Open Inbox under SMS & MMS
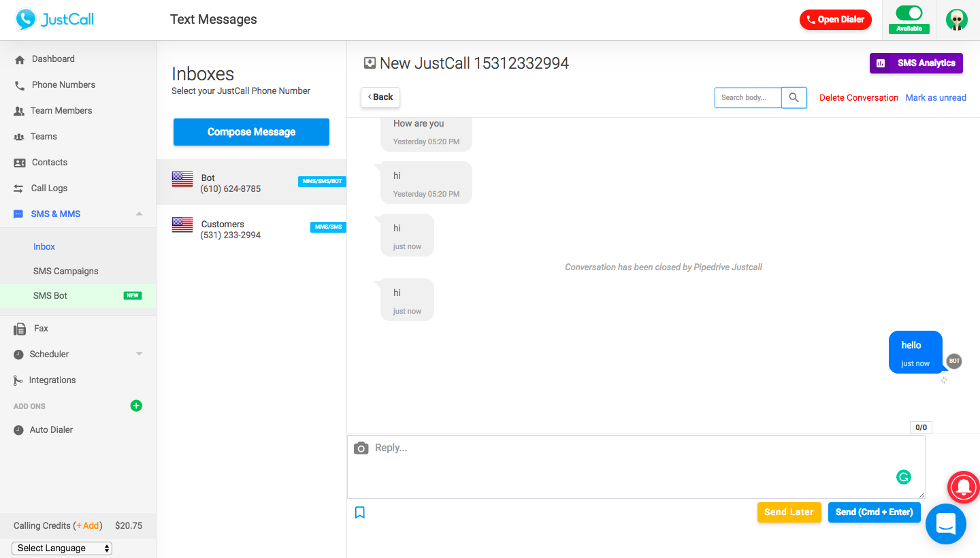Image resolution: width=980 pixels, height=558 pixels. coord(44,247)
